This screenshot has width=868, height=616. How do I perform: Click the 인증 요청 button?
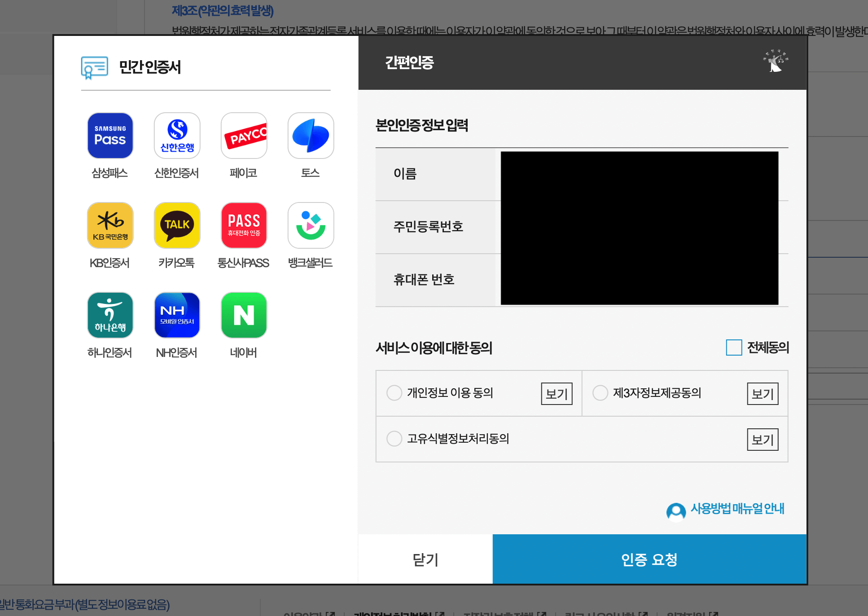tap(649, 559)
